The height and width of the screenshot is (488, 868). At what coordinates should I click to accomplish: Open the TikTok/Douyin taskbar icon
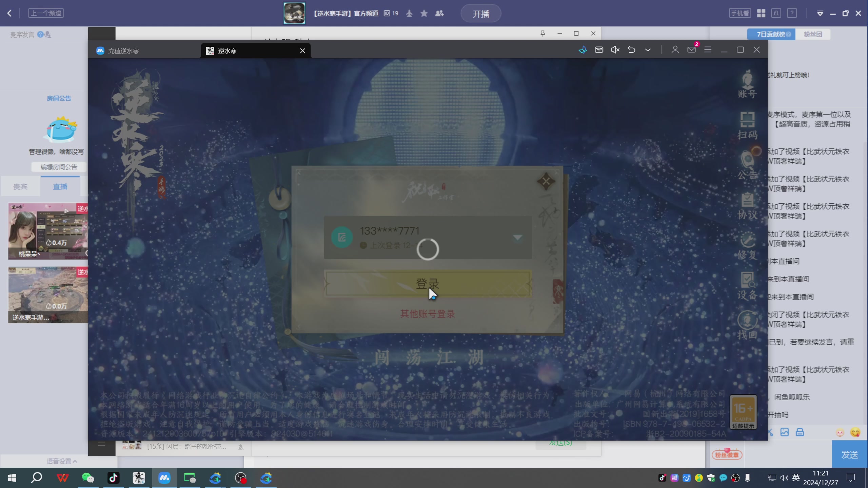pos(113,478)
